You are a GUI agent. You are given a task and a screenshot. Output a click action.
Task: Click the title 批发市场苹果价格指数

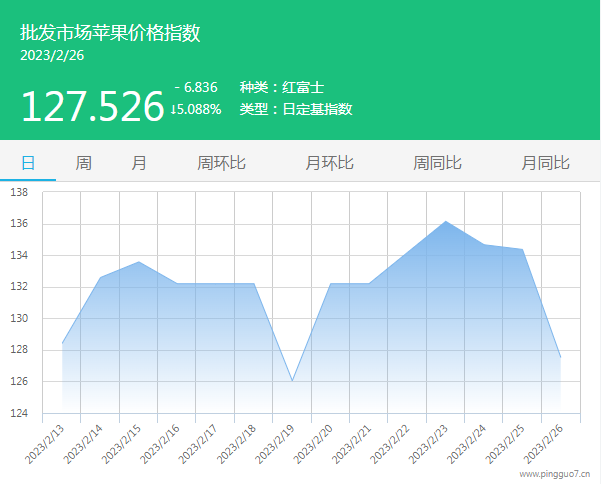110,33
